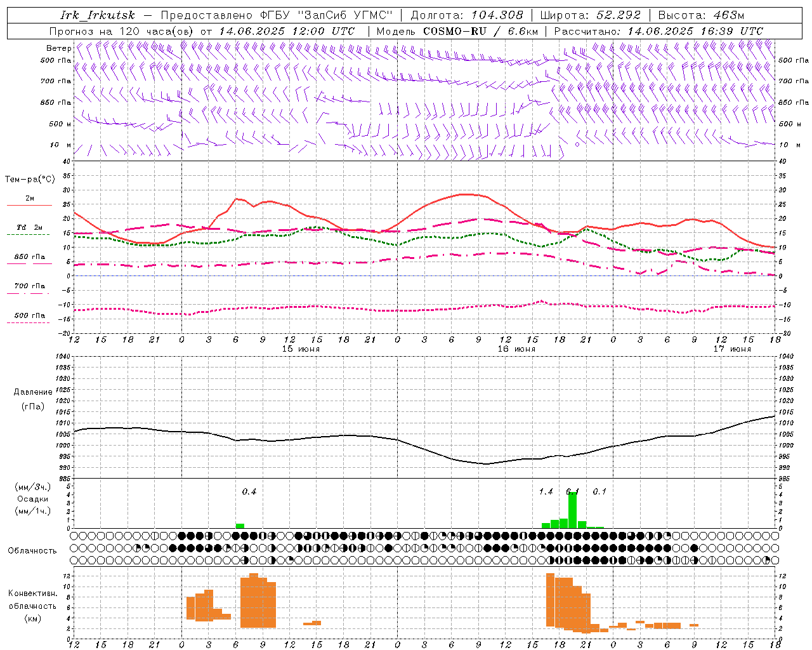
Task: Click the (мм/3ч.) precipitation unit label
Action: point(33,487)
